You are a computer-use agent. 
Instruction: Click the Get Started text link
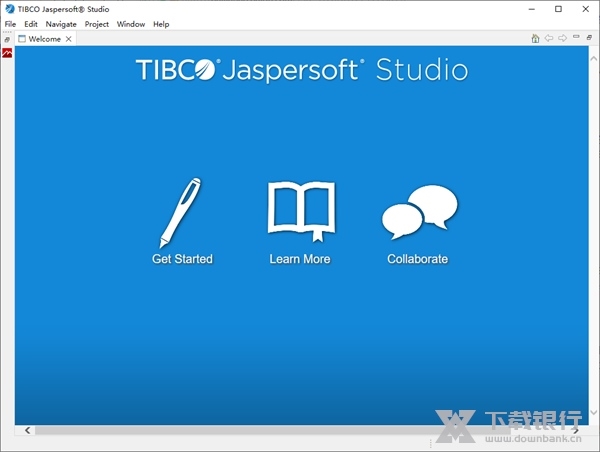coord(182,259)
